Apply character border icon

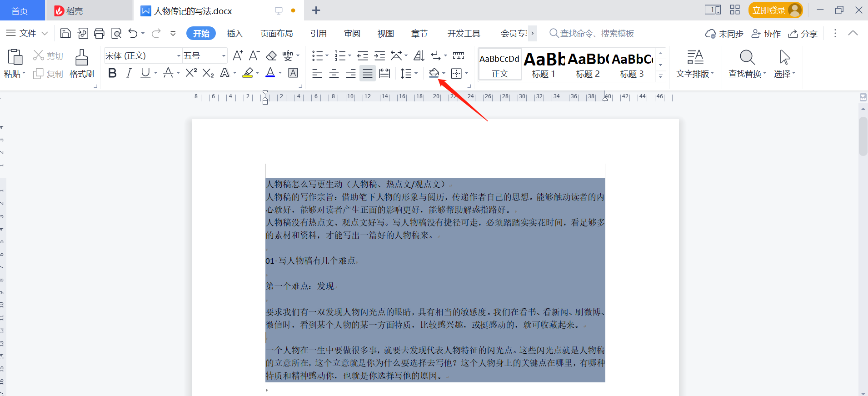(x=293, y=73)
